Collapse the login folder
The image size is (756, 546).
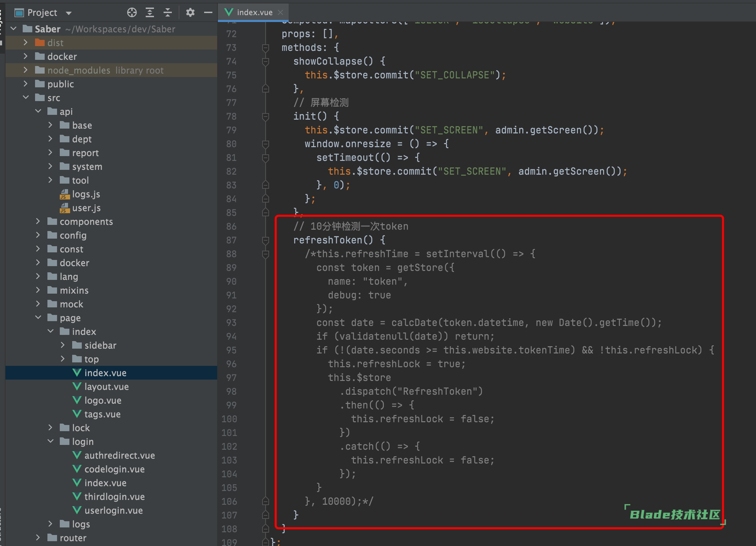coord(51,441)
